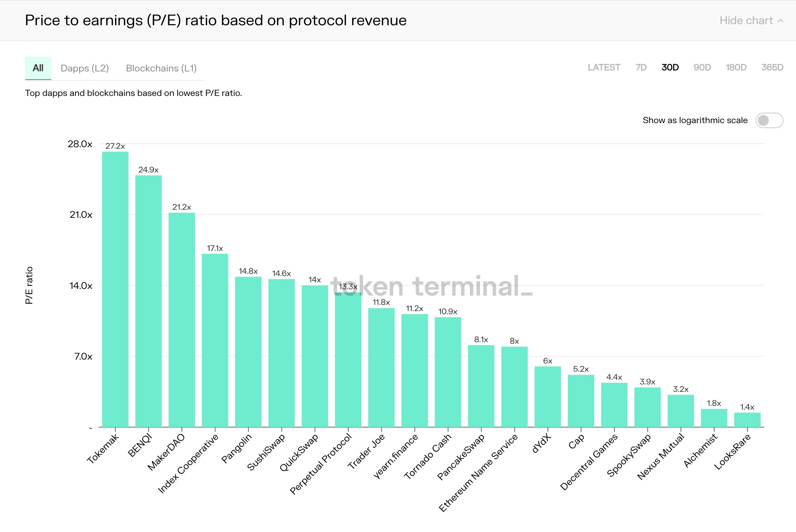Click the QuickSwap bar at 14x
796x532 pixels.
[315, 356]
